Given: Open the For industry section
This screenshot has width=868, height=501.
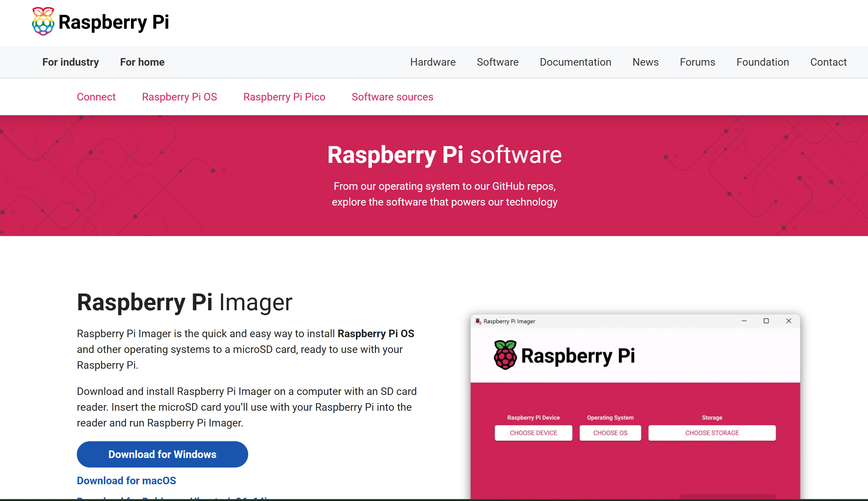Looking at the screenshot, I should [x=71, y=62].
